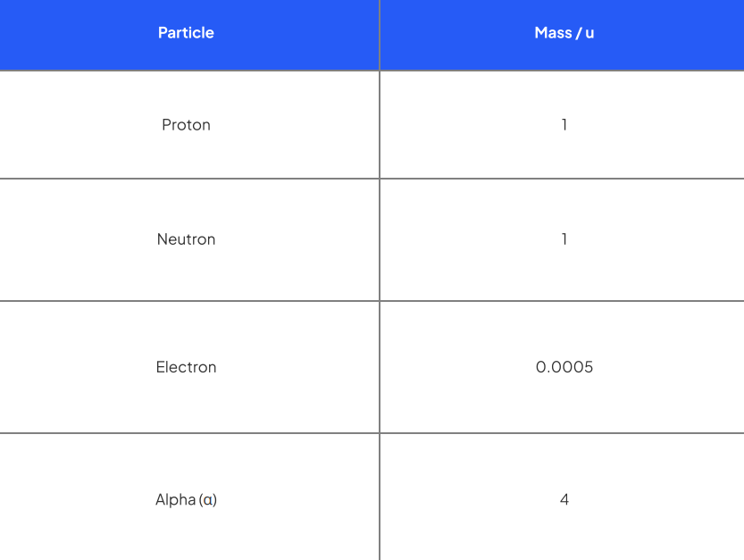Click the α symbol inside the parentheses

tap(208, 500)
